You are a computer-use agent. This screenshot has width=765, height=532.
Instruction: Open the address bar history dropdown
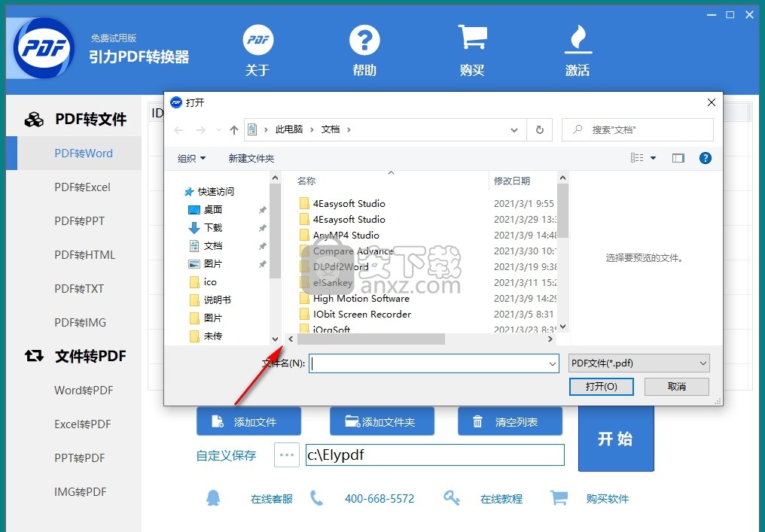pyautogui.click(x=514, y=130)
